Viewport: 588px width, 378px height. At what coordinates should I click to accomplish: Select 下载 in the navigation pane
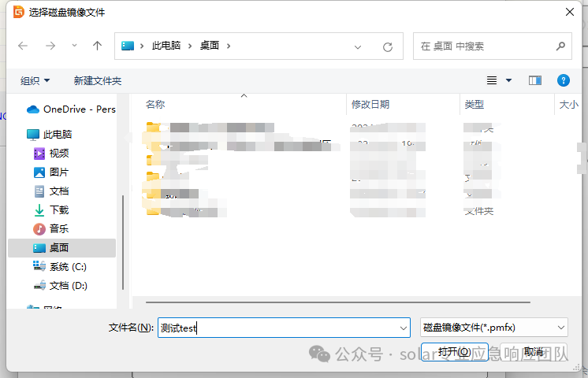(59, 210)
